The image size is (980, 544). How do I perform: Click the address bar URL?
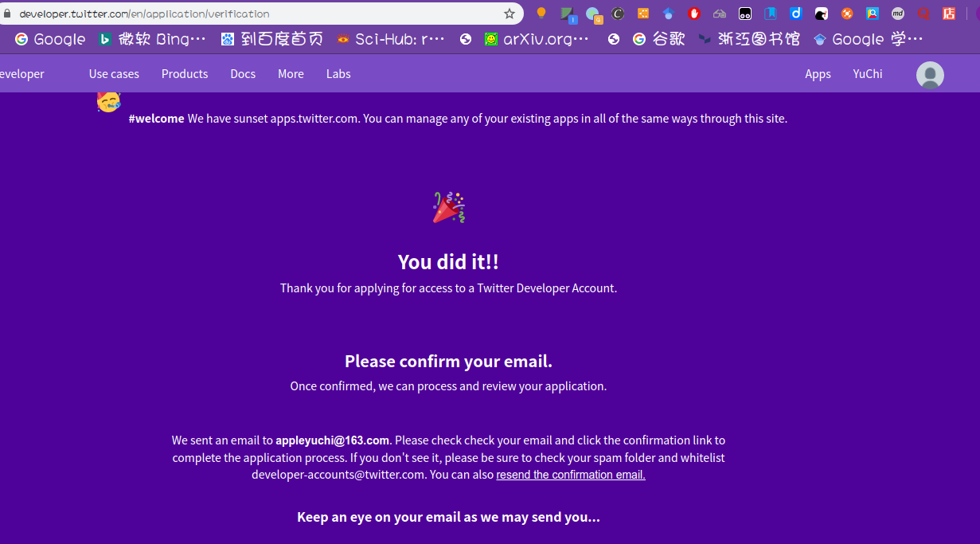tap(144, 14)
